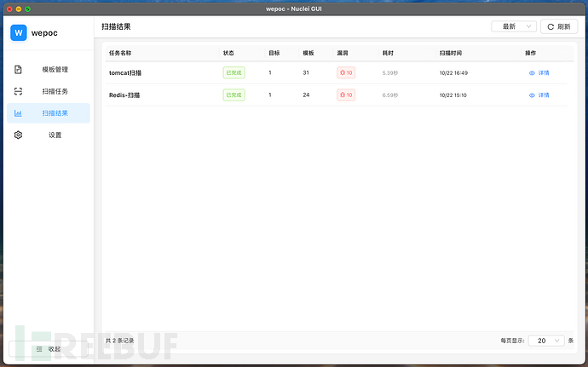Open 扫描任务 in the sidebar
Screen dimensions: 588x367
pyautogui.click(x=49, y=91)
